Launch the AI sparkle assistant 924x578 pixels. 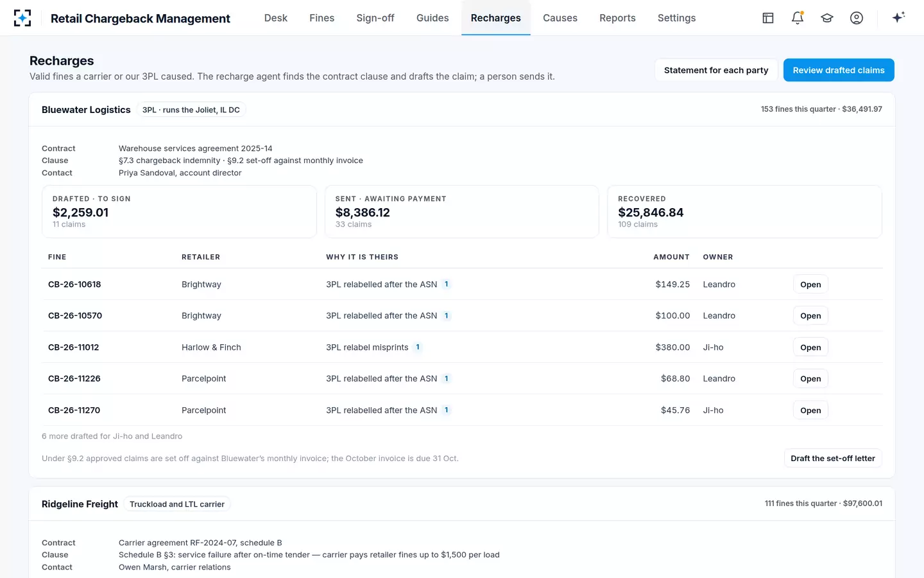click(x=898, y=17)
